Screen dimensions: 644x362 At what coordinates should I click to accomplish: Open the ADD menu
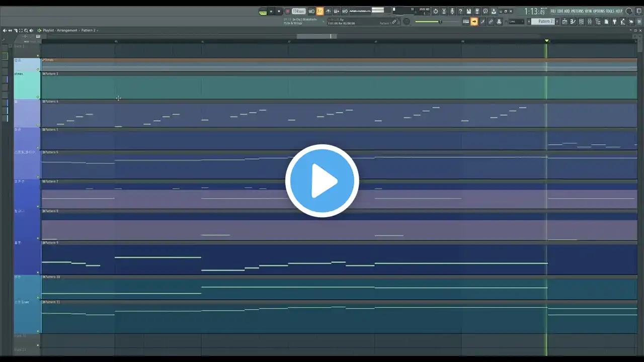(x=567, y=11)
